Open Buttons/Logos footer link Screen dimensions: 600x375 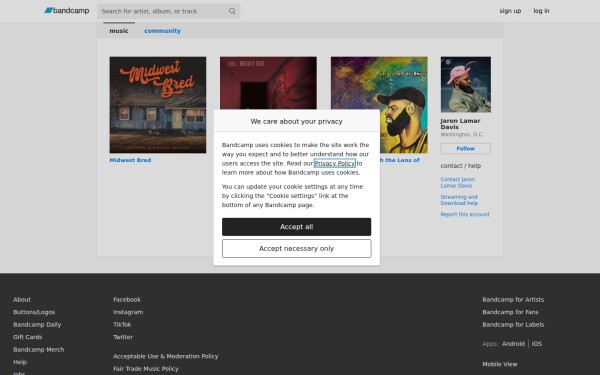pyautogui.click(x=34, y=312)
